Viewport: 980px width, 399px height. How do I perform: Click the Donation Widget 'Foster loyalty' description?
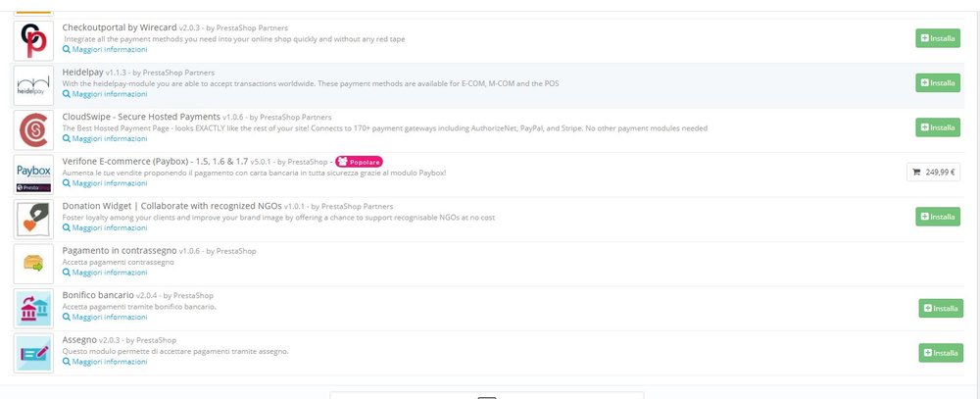point(278,217)
